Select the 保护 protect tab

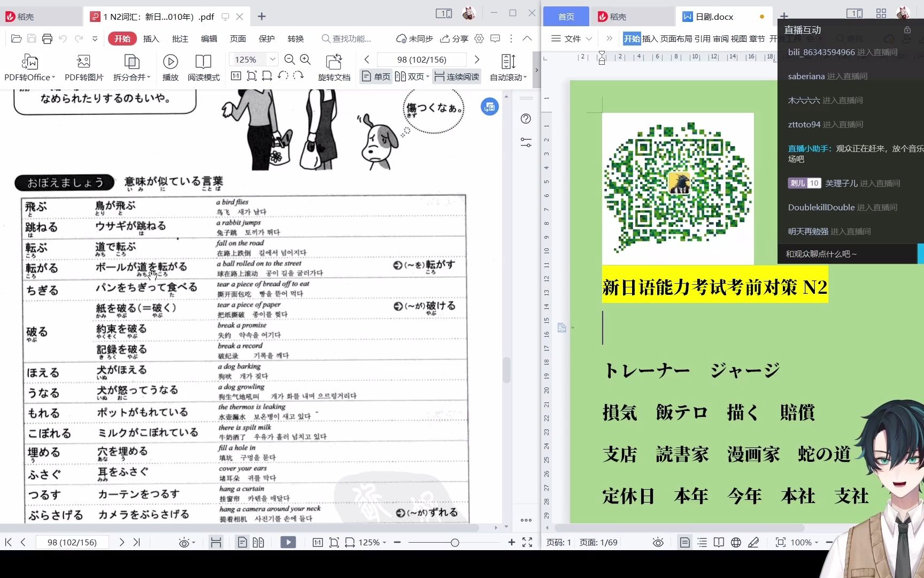267,39
